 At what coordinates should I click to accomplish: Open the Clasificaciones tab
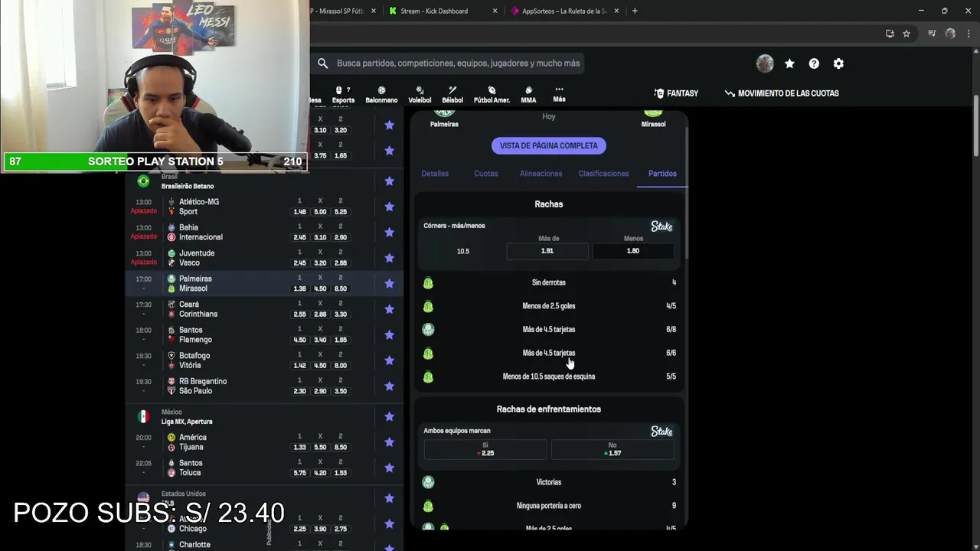click(x=603, y=174)
